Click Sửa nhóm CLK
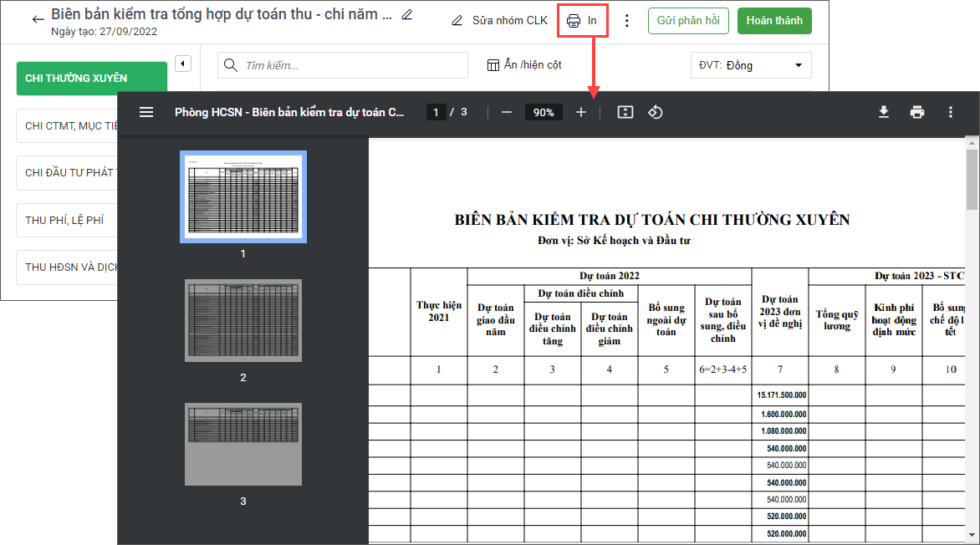 click(x=499, y=20)
